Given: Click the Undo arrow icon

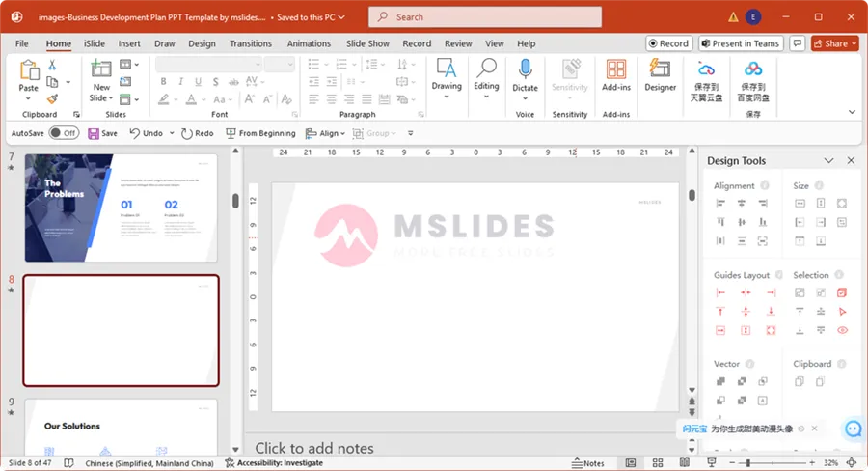Looking at the screenshot, I should point(134,133).
